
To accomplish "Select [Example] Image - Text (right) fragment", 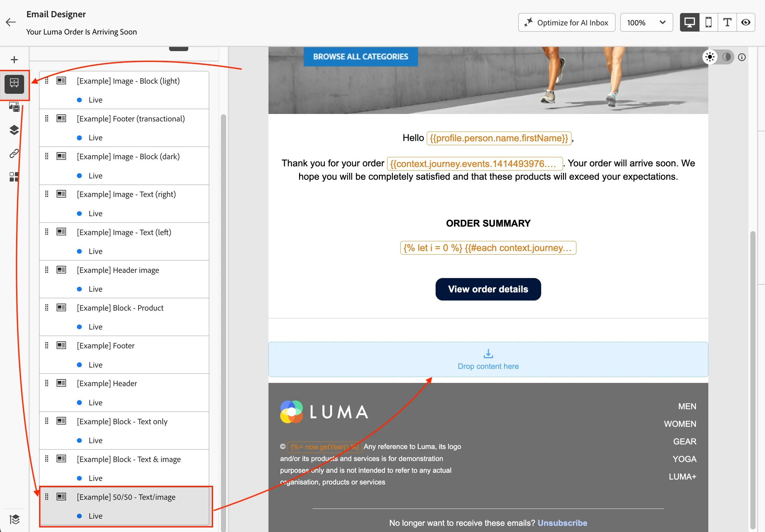I will (x=124, y=203).
